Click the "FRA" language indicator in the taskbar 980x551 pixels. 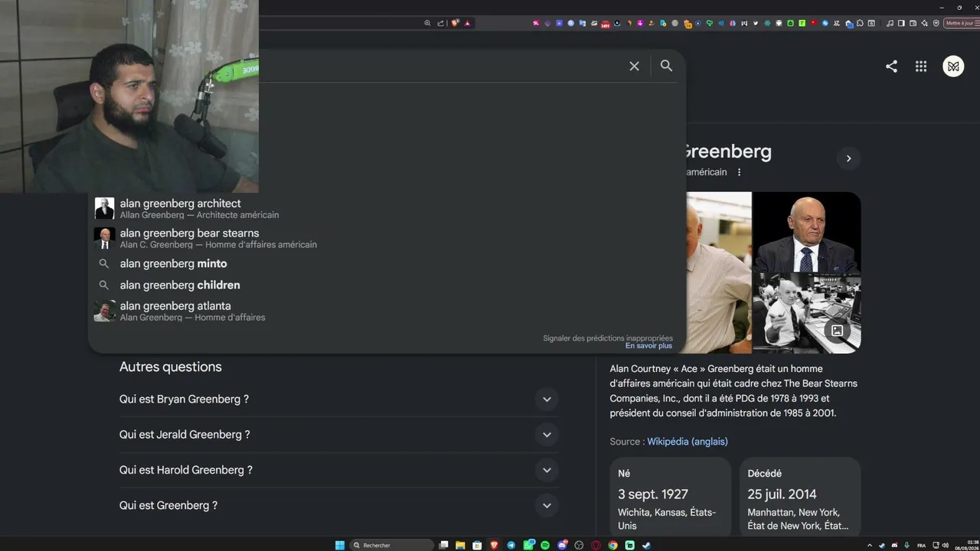(921, 546)
